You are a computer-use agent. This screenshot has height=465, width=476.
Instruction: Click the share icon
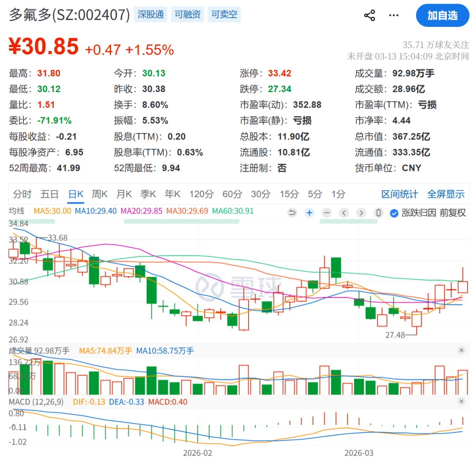coord(369,15)
